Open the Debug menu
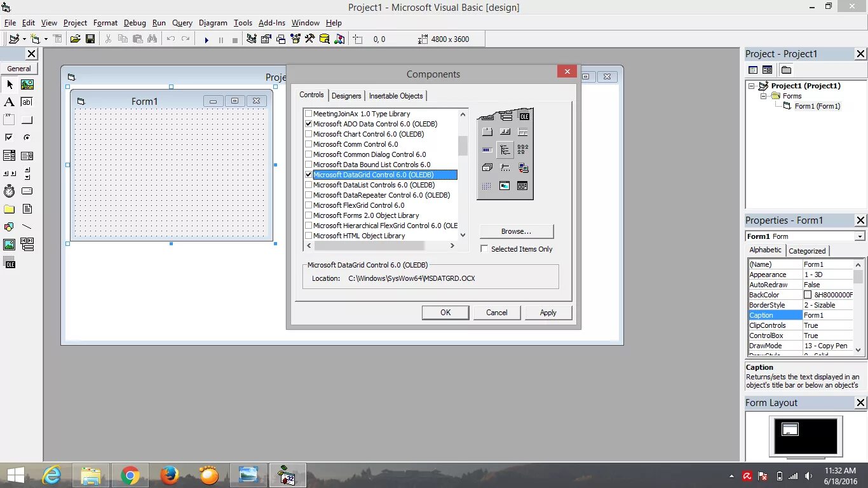This screenshot has width=868, height=488. (135, 23)
